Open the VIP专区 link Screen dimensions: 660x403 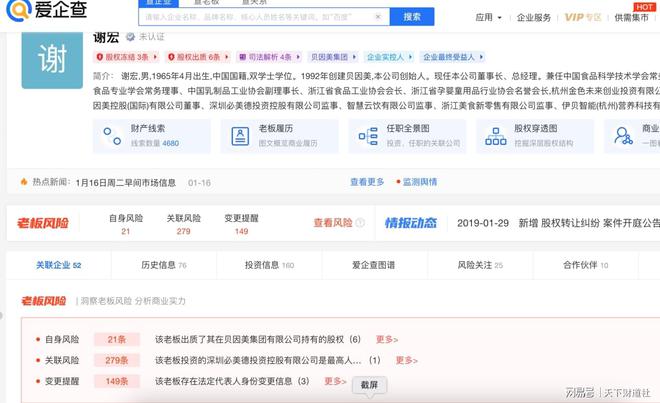(583, 17)
